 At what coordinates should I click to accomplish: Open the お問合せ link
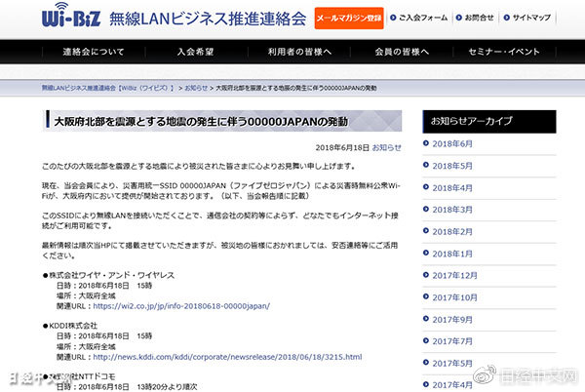coord(479,18)
